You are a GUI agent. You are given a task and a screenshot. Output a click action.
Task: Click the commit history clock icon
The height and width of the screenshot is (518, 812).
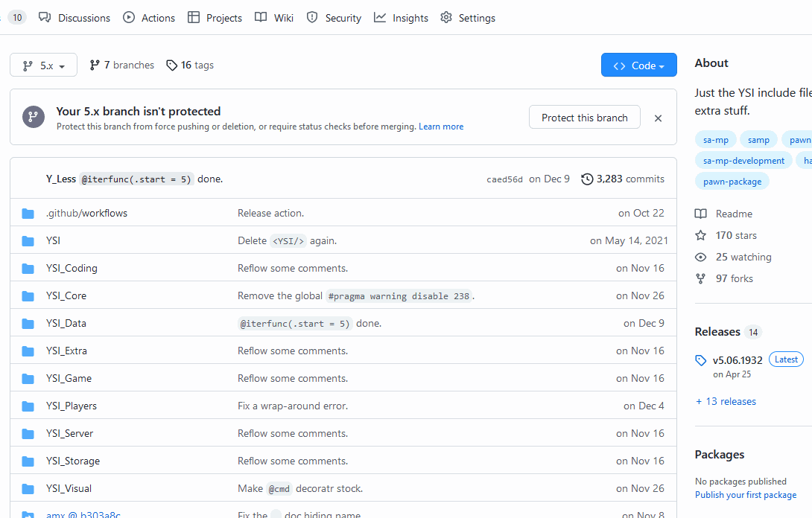(x=587, y=179)
